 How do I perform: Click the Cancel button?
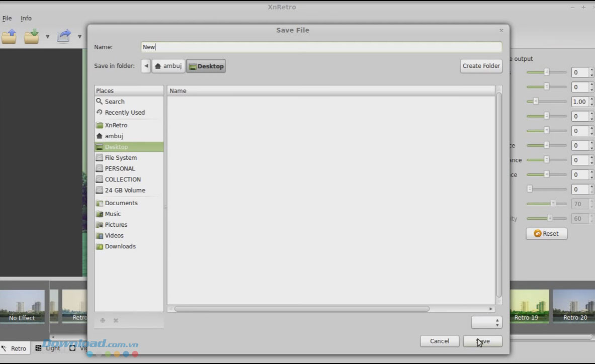tap(439, 341)
